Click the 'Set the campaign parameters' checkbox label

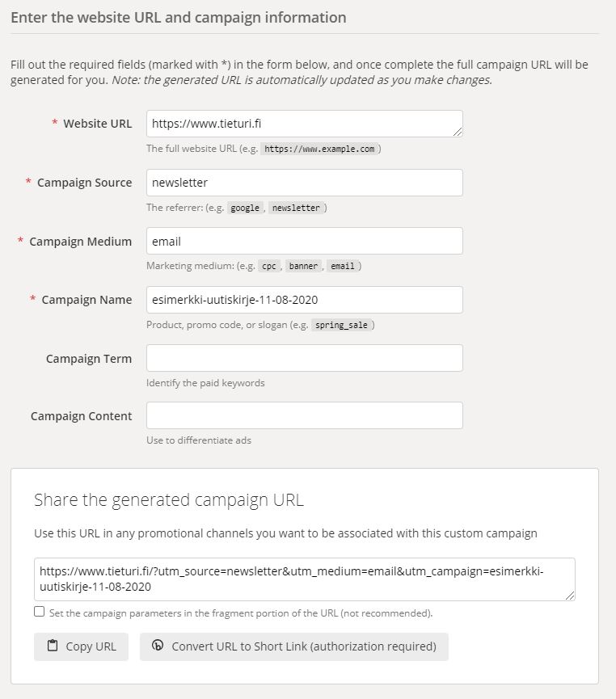[x=241, y=613]
